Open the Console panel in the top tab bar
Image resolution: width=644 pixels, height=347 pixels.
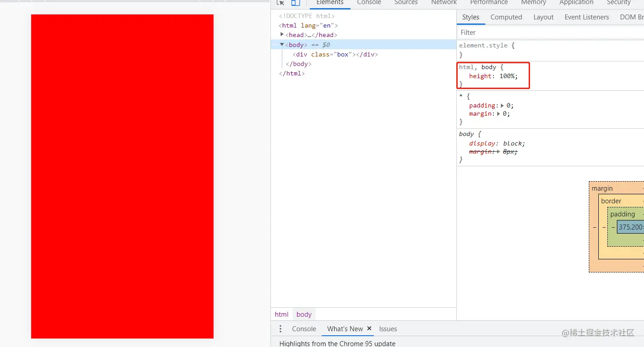(x=369, y=3)
